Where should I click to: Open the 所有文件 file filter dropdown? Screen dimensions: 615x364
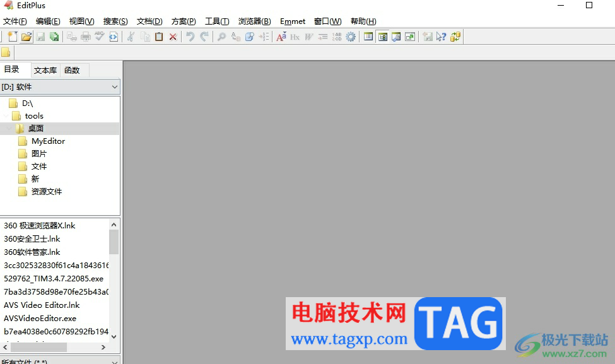tap(60, 361)
